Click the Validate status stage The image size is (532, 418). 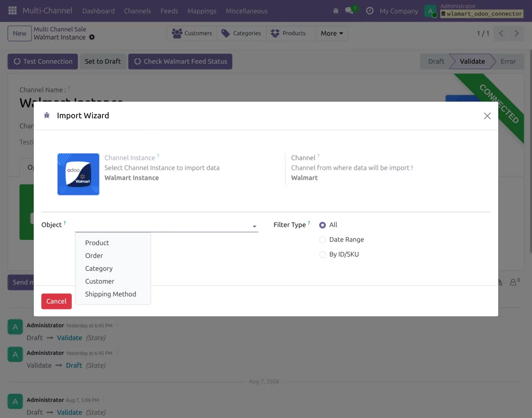tap(472, 62)
